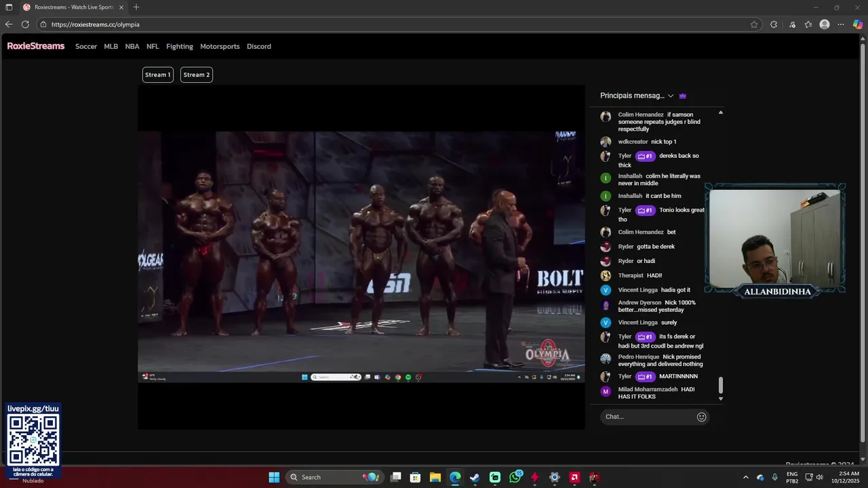Screen dimensions: 868x488
Task: Show hidden system tray icons
Action: point(746,477)
